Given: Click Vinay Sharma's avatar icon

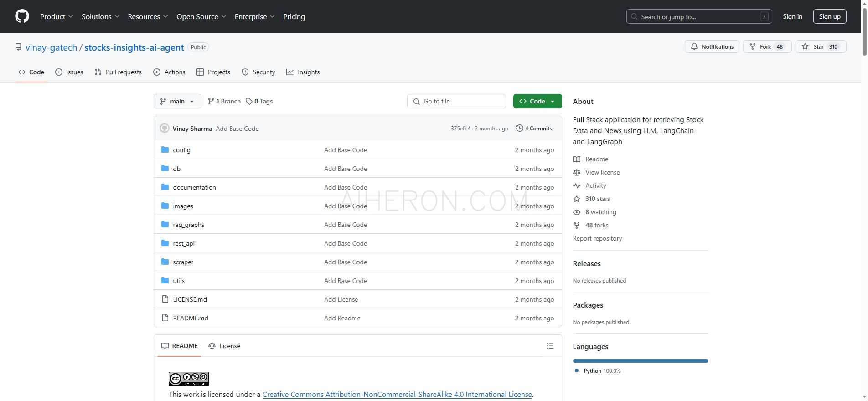Looking at the screenshot, I should click(x=165, y=128).
